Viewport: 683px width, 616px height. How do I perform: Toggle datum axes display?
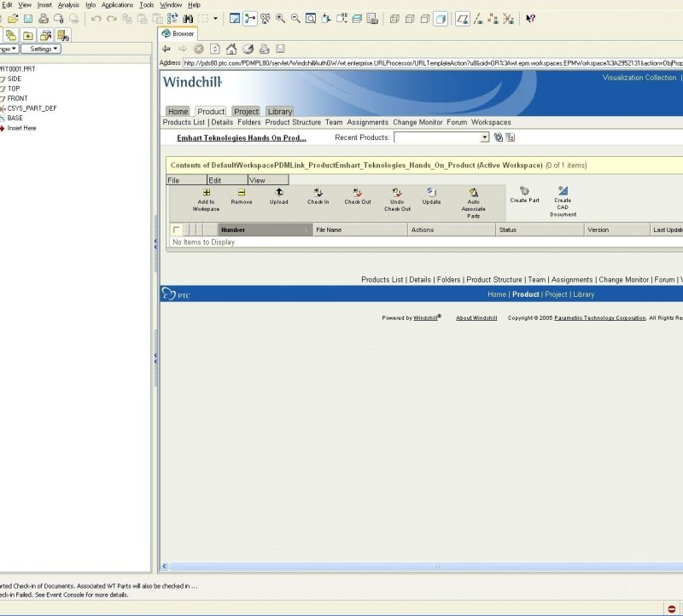coord(478,19)
